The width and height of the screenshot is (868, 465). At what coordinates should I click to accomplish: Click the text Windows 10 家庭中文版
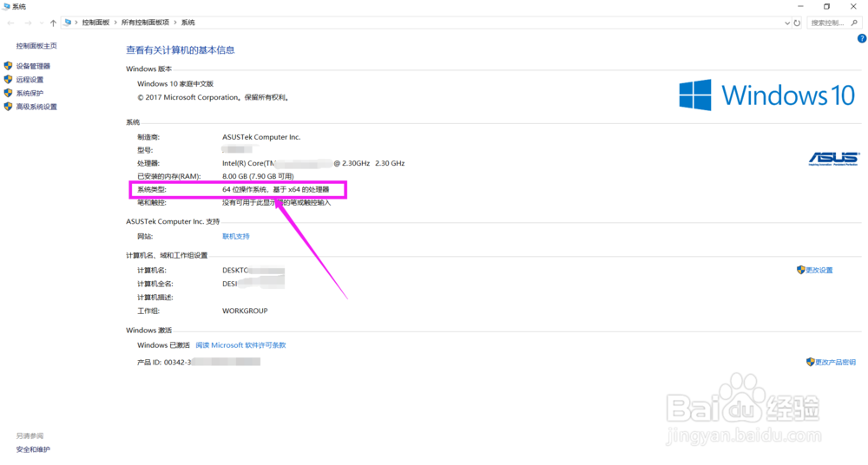click(175, 83)
